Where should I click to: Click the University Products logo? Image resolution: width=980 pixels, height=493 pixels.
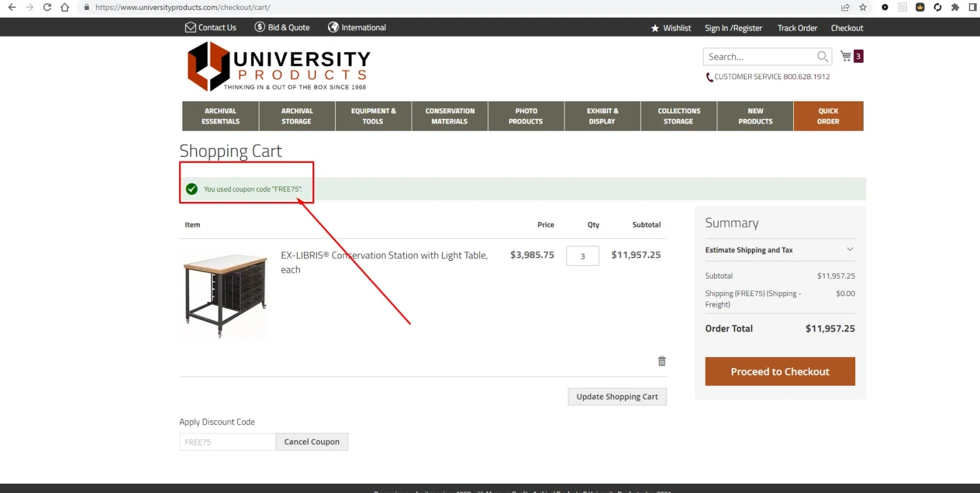click(278, 66)
